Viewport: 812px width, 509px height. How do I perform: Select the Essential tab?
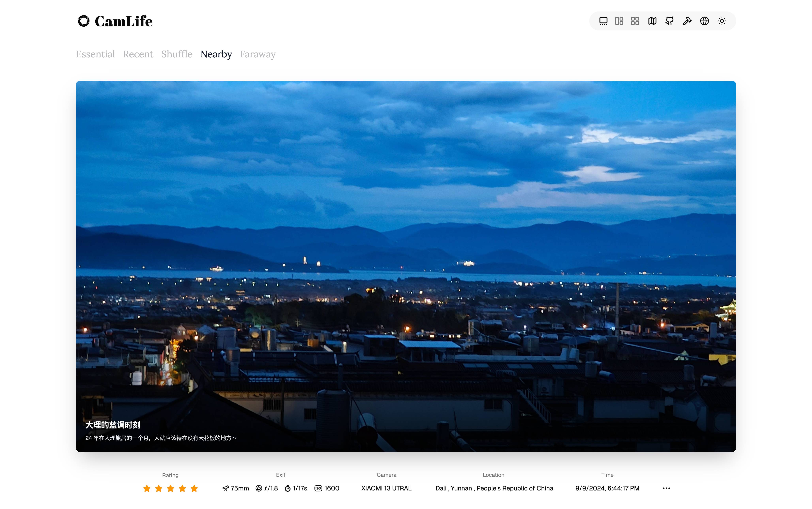point(95,54)
